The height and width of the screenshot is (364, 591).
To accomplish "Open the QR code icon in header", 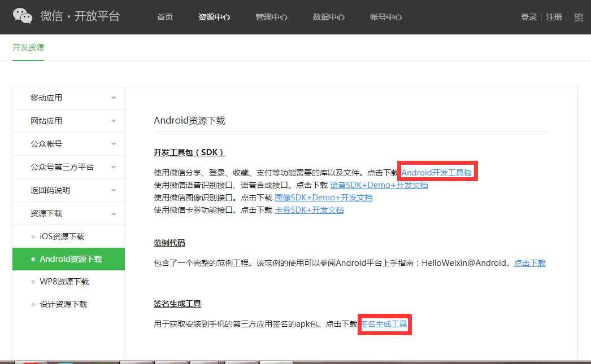I will (579, 17).
